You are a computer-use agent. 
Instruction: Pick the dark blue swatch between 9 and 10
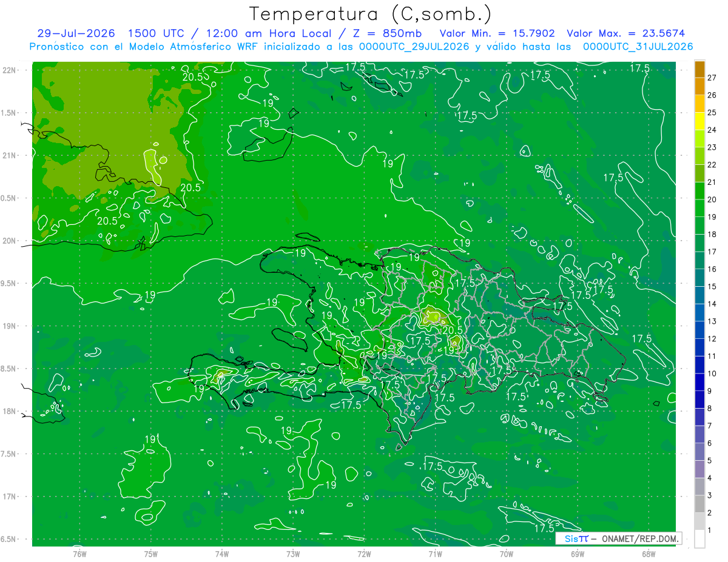[x=699, y=382]
